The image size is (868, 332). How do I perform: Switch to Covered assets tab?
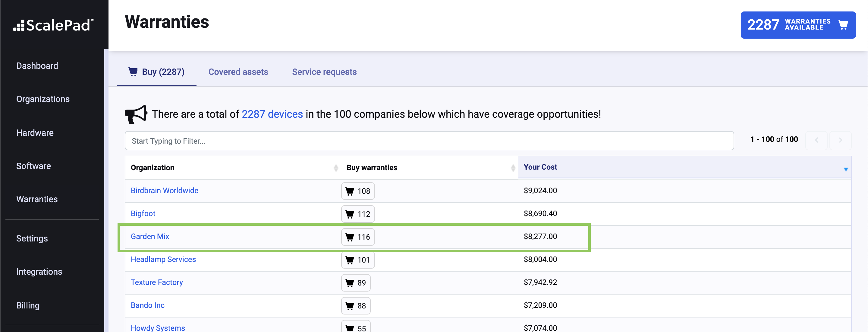(238, 72)
